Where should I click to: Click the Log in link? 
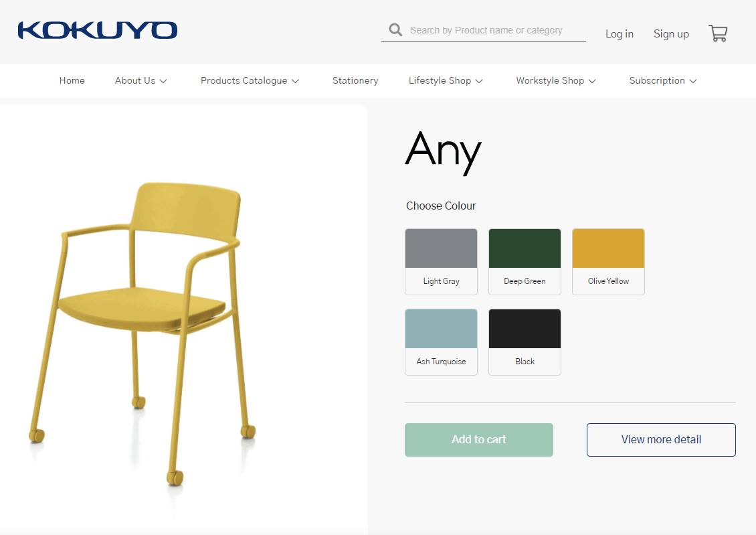(x=619, y=33)
